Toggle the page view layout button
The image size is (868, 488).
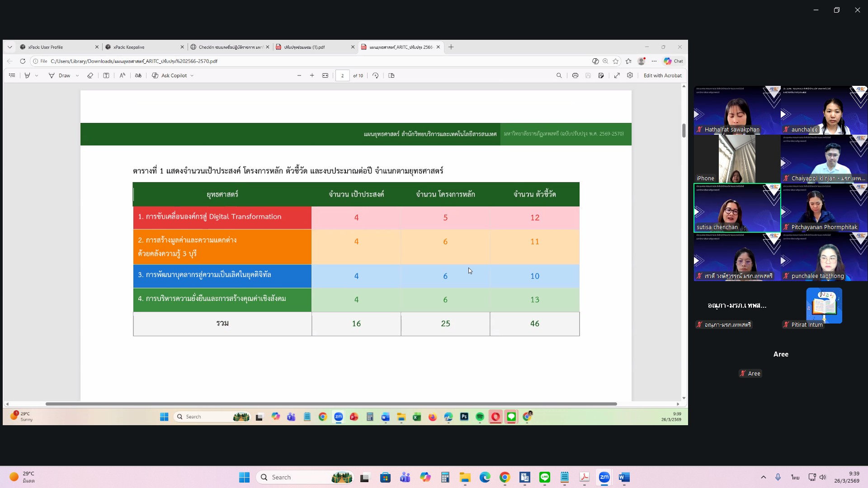click(392, 75)
